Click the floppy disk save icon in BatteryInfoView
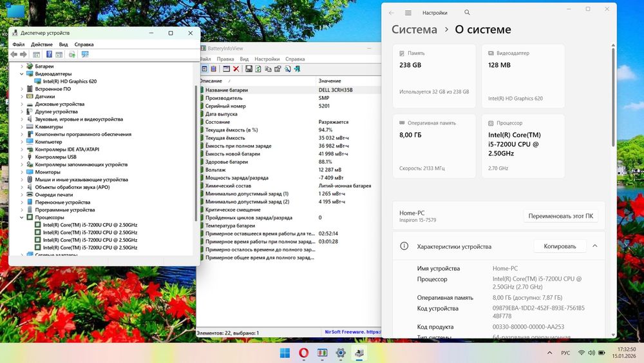644x363 pixels. click(249, 68)
